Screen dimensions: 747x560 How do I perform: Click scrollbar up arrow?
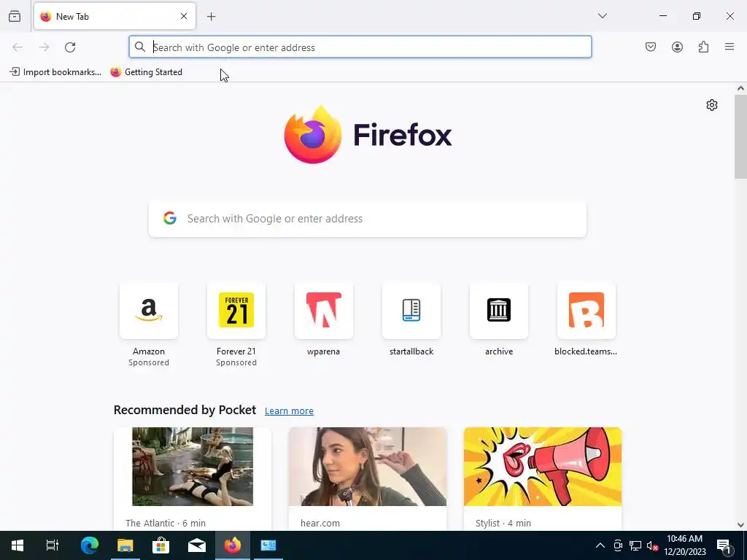tap(740, 88)
